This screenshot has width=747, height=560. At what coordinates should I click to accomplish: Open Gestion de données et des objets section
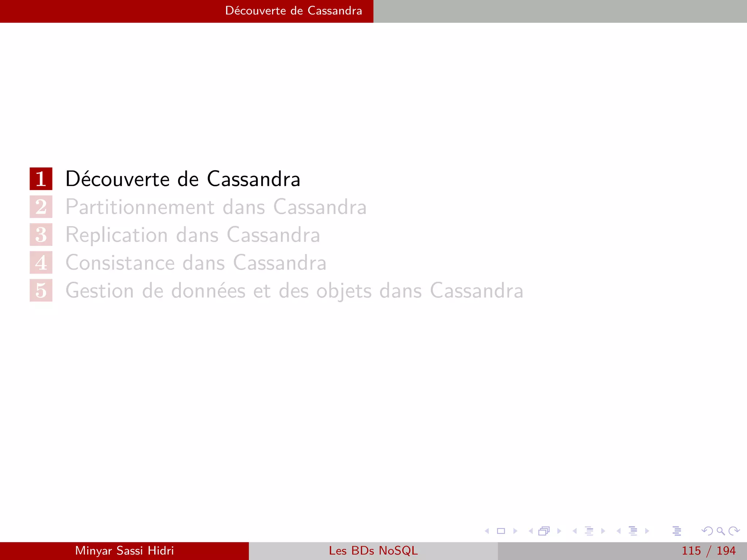tap(294, 291)
